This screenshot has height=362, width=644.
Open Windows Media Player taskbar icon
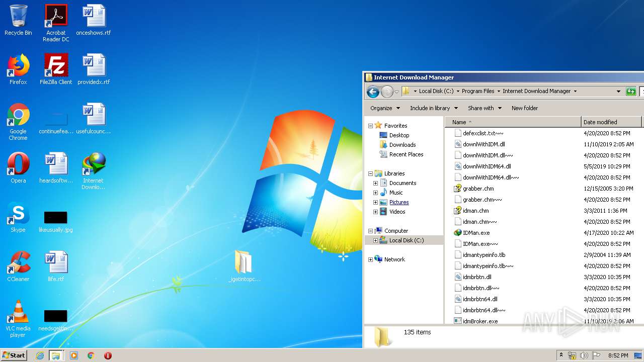[74, 355]
